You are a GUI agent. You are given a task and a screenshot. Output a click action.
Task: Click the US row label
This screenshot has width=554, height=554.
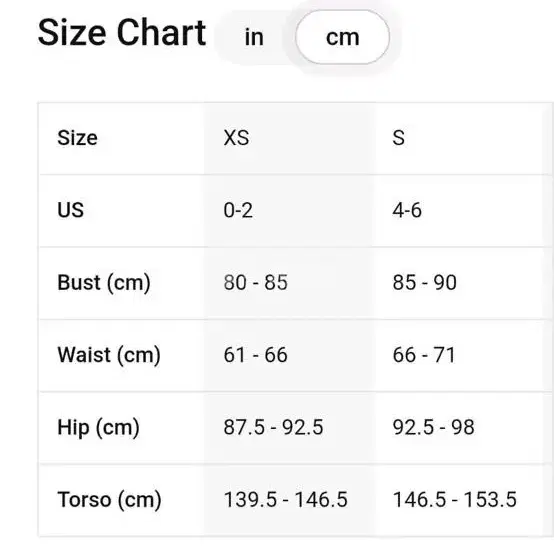(71, 210)
